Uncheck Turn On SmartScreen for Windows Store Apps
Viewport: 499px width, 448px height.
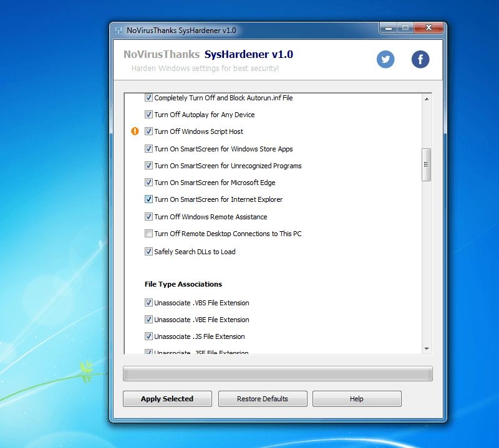148,149
